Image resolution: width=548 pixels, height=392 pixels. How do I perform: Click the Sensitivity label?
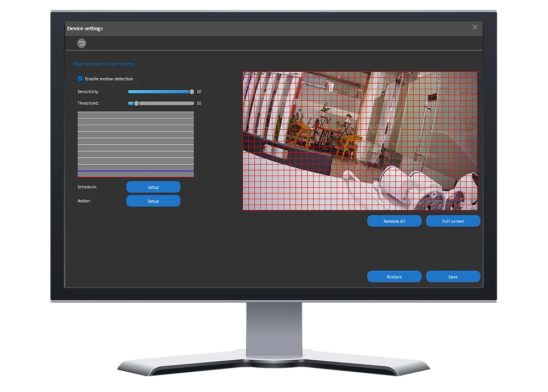88,91
